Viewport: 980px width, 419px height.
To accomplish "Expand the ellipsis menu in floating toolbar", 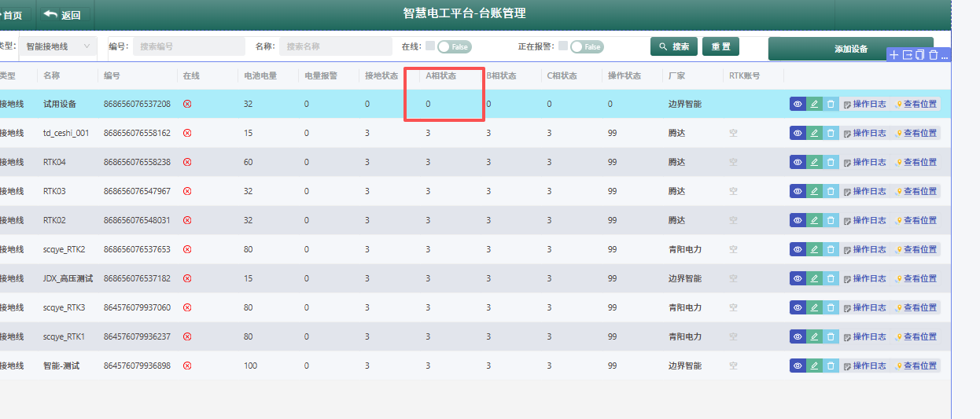I will [945, 56].
